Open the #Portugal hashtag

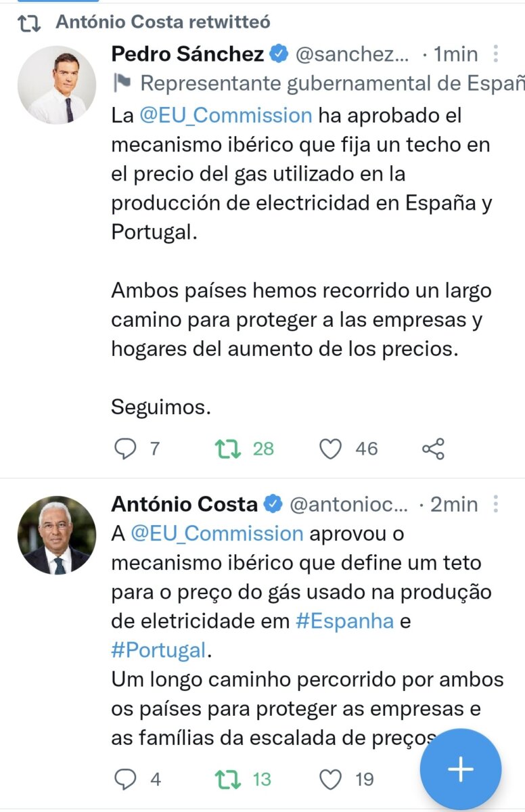coord(158,651)
